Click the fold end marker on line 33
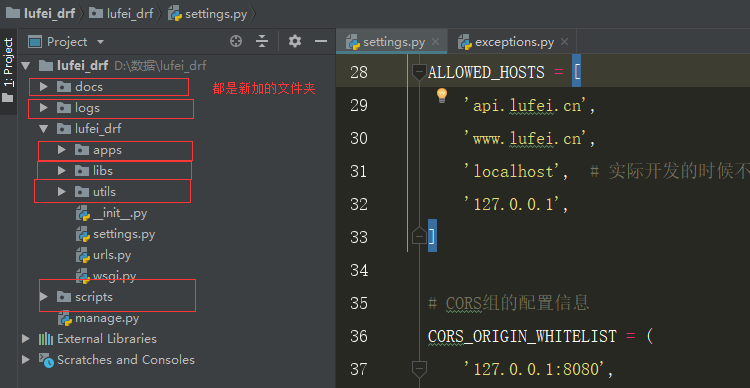Viewport: 750px width, 388px height. 419,237
